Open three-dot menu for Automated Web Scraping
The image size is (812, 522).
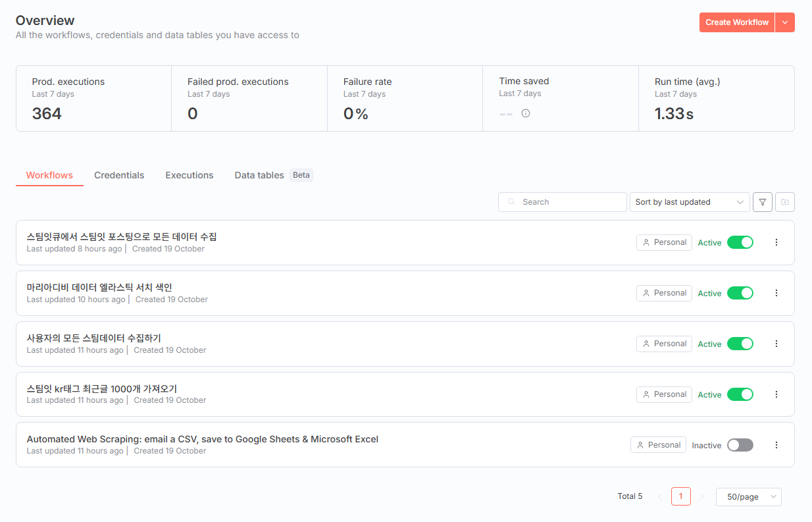point(776,445)
